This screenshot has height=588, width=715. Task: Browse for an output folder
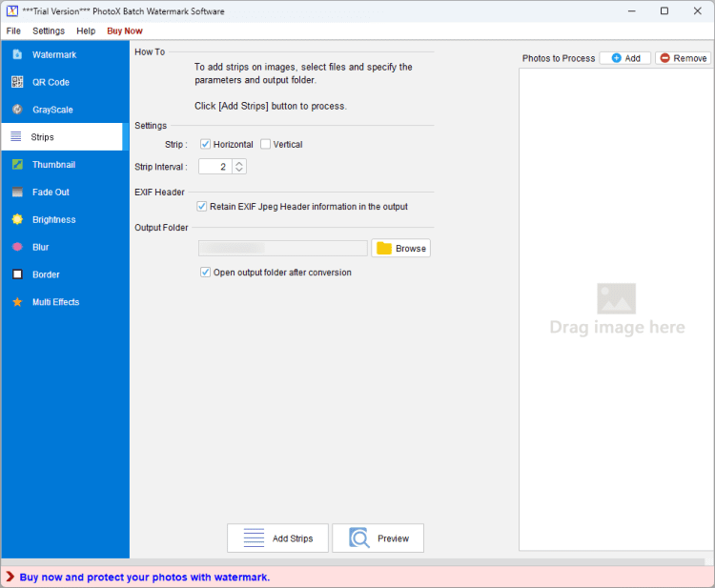tap(400, 249)
